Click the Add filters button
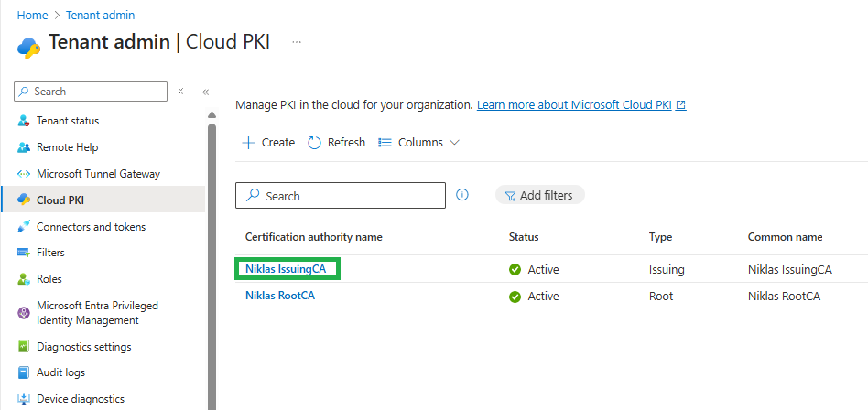868x410 pixels. pos(539,195)
